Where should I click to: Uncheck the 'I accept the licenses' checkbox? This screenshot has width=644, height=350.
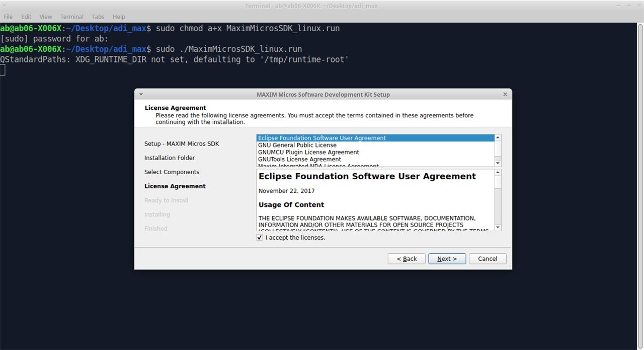(x=260, y=237)
